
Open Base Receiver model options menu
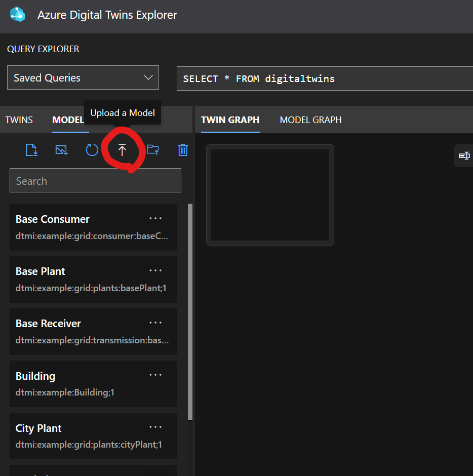pyautogui.click(x=155, y=323)
